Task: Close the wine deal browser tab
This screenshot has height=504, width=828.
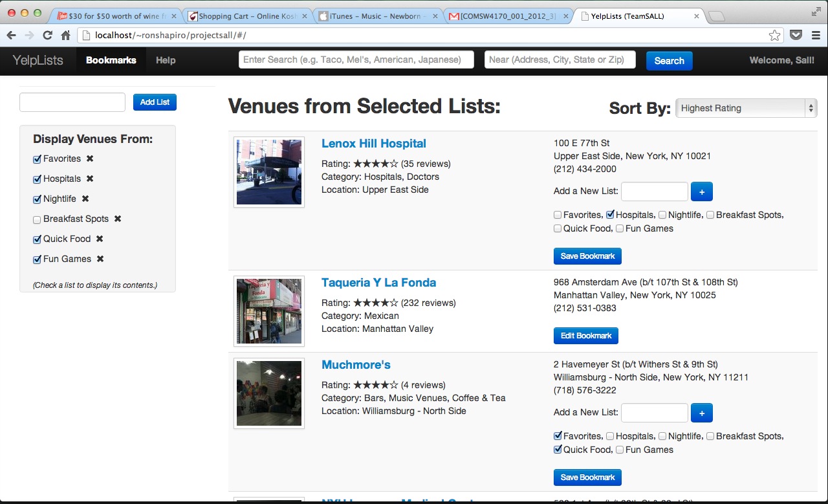Action: pos(173,16)
